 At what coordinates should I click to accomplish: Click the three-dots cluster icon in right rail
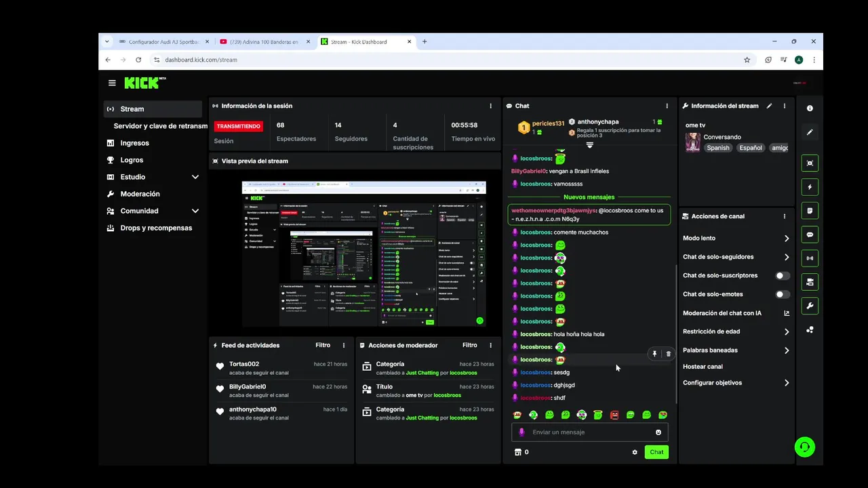click(x=810, y=330)
